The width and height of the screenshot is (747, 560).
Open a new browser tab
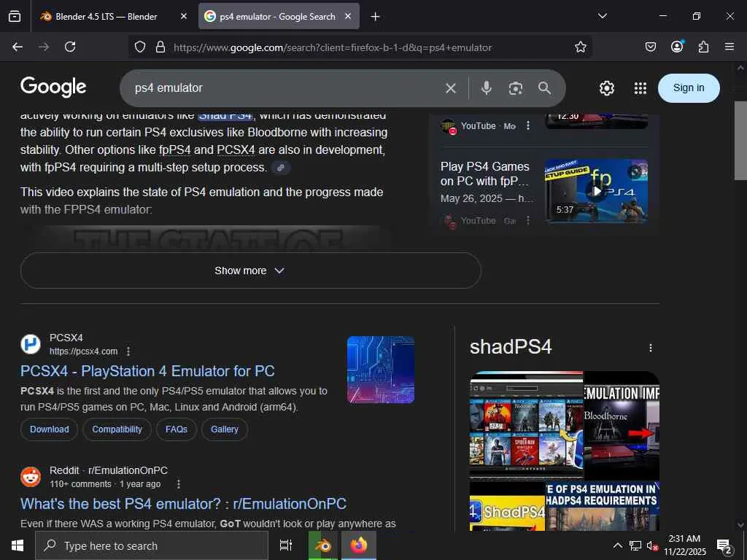pos(376,17)
